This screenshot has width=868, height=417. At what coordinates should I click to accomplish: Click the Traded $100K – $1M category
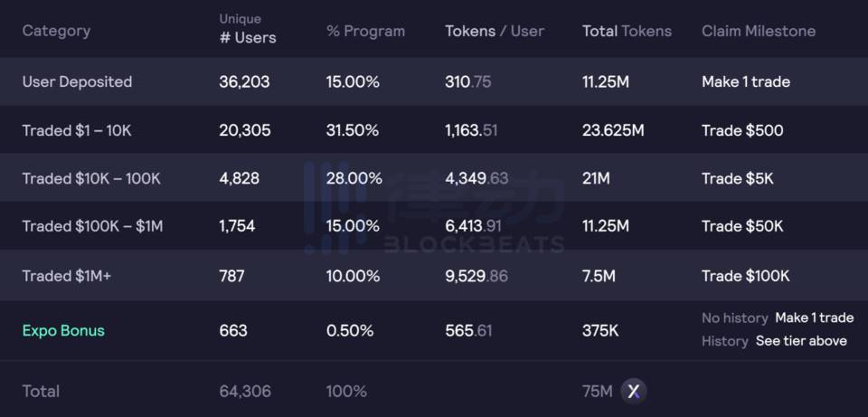click(92, 226)
